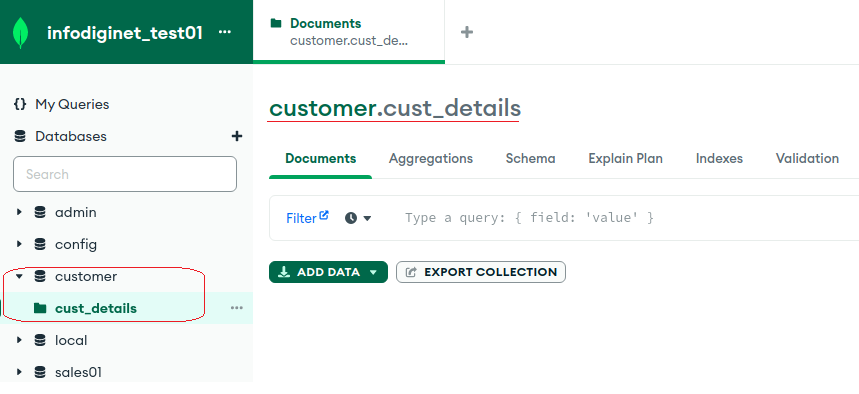This screenshot has height=394, width=859.
Task: Switch to the Aggregations tab
Action: click(x=431, y=158)
